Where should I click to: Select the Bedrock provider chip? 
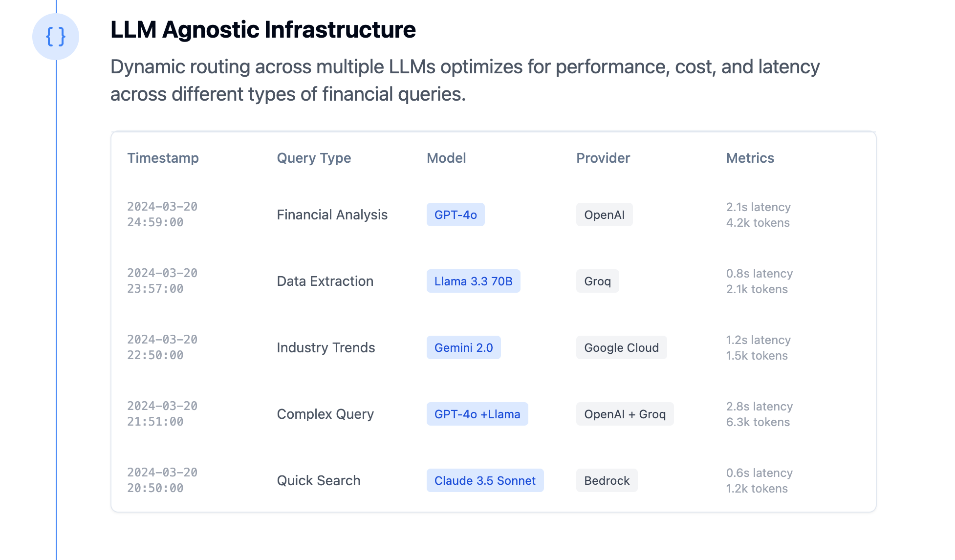click(607, 480)
